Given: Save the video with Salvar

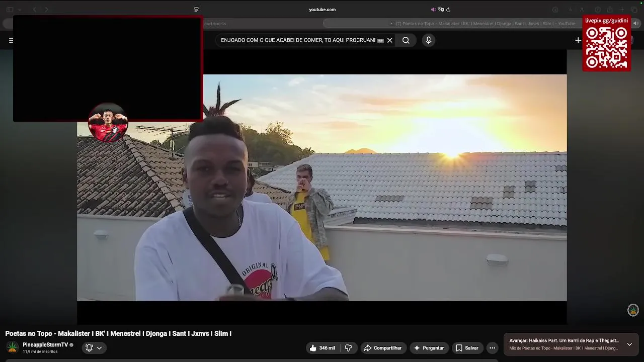Looking at the screenshot, I should [x=467, y=348].
